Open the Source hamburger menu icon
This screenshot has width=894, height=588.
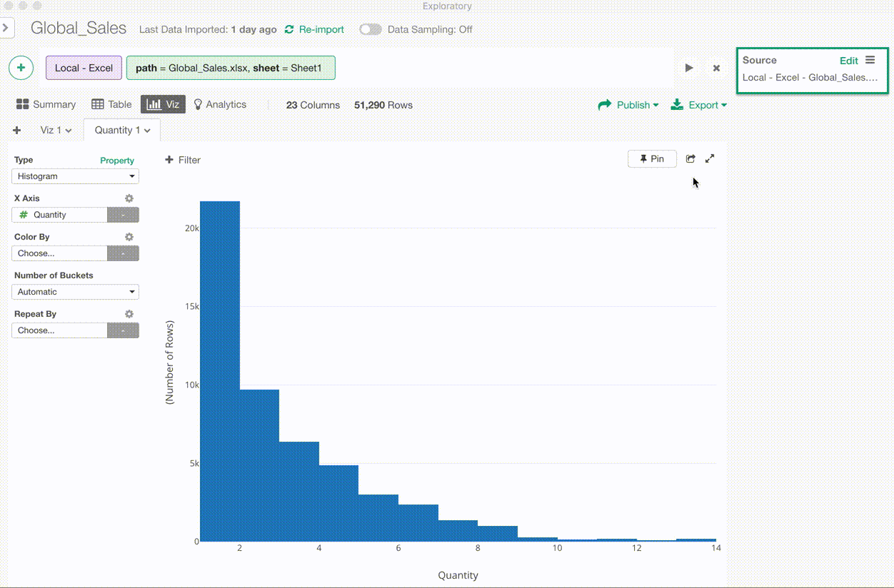pyautogui.click(x=870, y=60)
